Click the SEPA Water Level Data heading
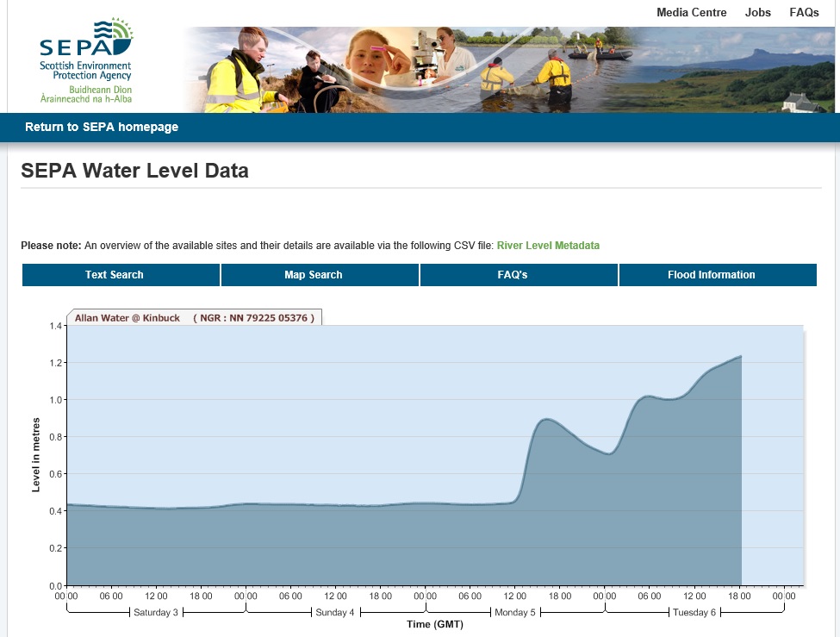Viewport: 840px width, 637px height. pos(134,171)
